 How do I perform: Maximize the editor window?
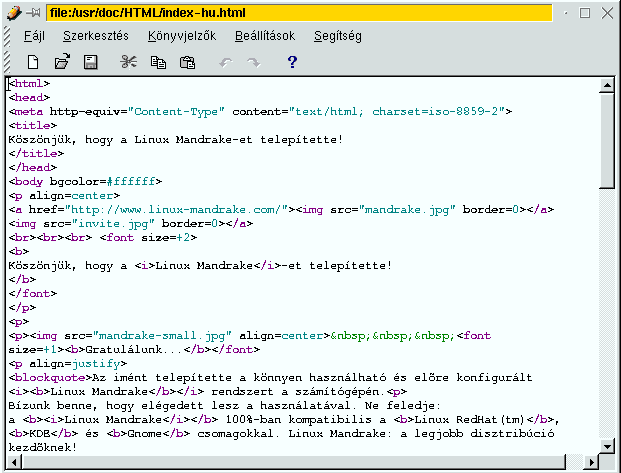585,13
